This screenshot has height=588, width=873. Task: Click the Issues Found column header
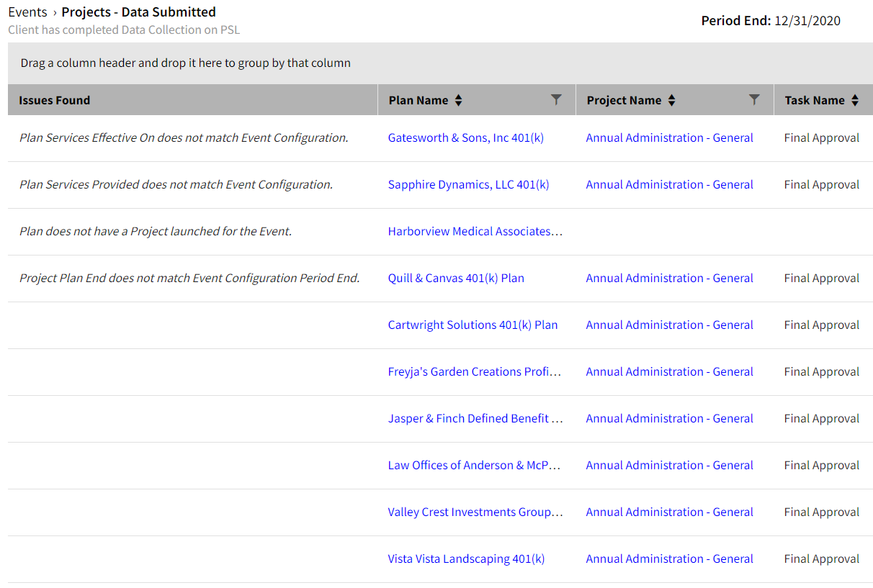click(x=55, y=101)
